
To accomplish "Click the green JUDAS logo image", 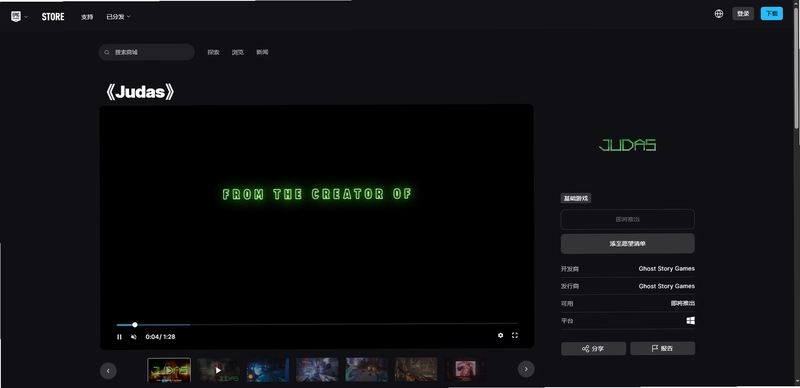I will (x=628, y=146).
